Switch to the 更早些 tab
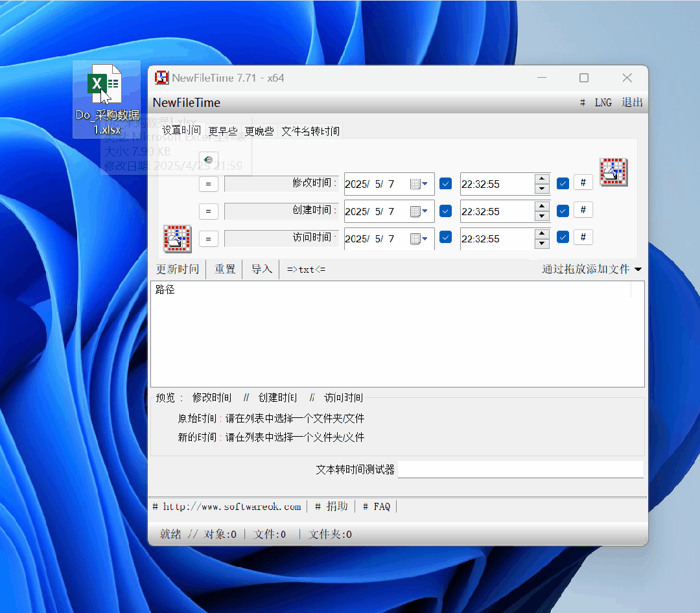Screen dimensions: 700x613 (223, 131)
